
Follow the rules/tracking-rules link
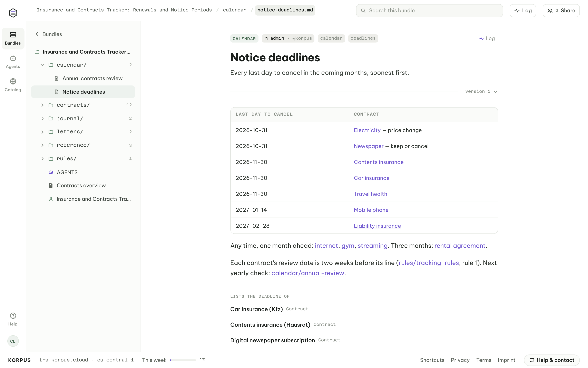pyautogui.click(x=429, y=263)
